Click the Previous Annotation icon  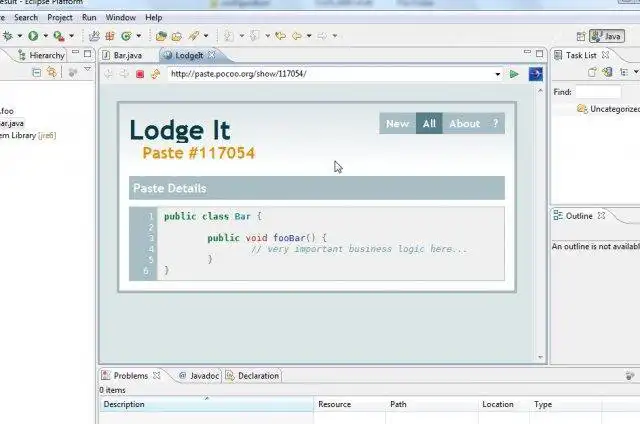point(255,36)
